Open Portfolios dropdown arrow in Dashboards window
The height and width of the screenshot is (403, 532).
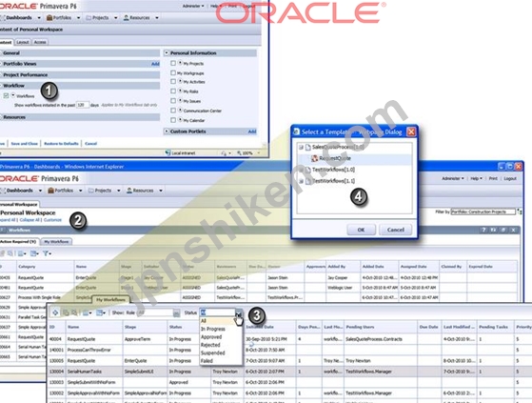point(80,191)
